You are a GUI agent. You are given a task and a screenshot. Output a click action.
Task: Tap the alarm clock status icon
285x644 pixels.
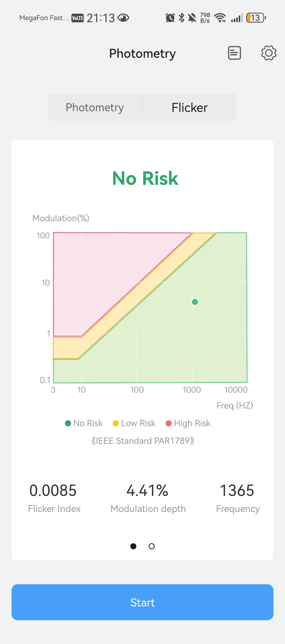pos(170,18)
